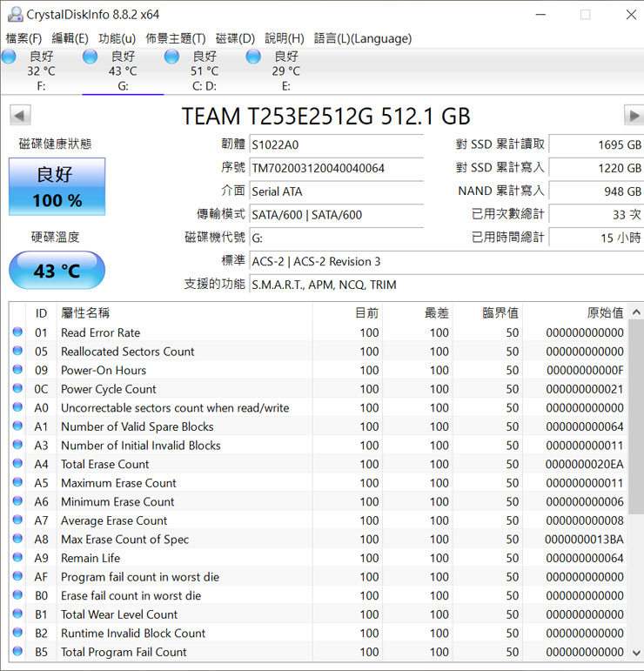This screenshot has width=644, height=671.
Task: Go to previous disk with left arrow
Action: (20, 115)
